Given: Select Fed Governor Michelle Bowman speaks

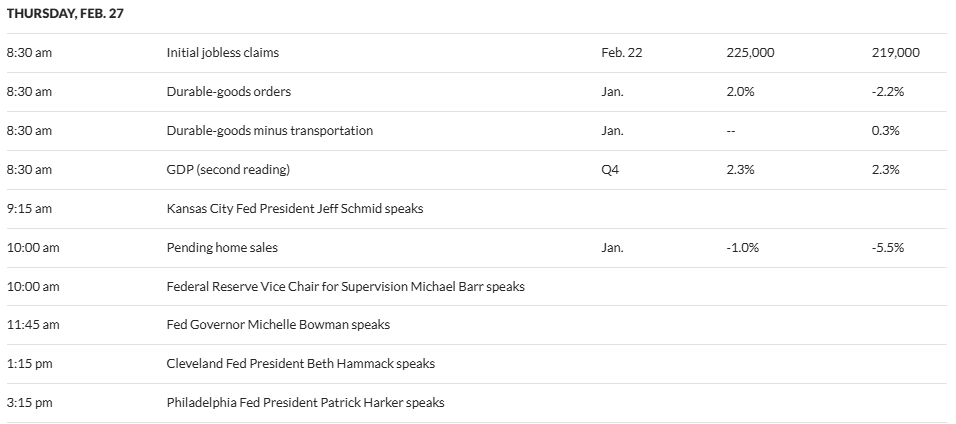Looking at the screenshot, I should click(278, 325).
